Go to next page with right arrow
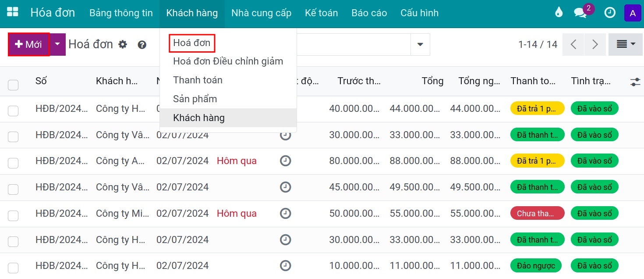This screenshot has height=279, width=644. pyautogui.click(x=595, y=44)
